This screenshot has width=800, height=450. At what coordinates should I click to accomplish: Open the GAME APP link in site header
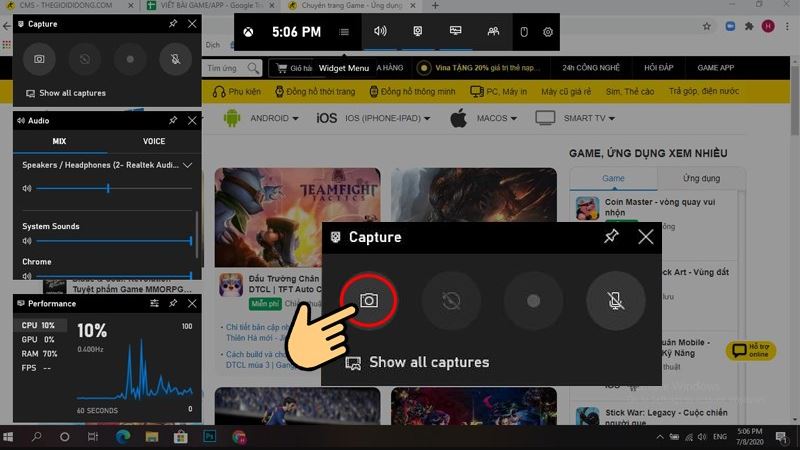(716, 68)
